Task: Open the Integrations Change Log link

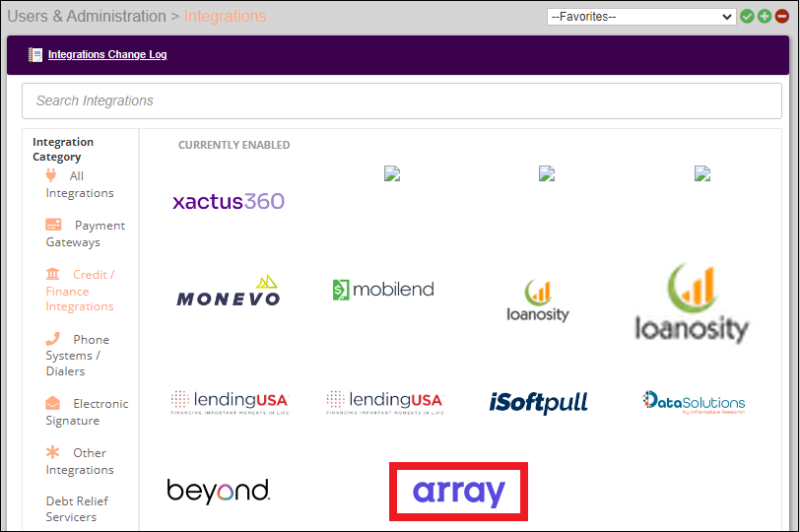Action: click(107, 54)
